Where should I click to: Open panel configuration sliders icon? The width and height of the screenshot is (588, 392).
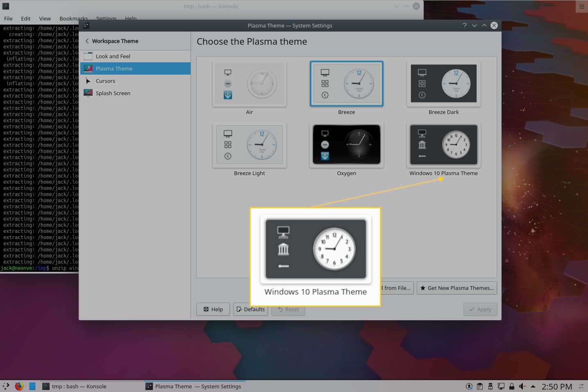click(x=581, y=386)
